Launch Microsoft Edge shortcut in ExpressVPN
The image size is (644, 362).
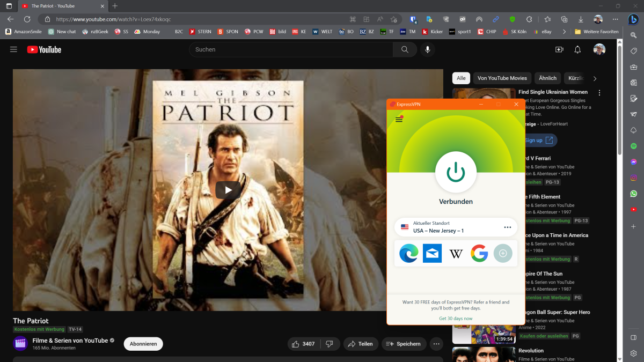(x=409, y=253)
